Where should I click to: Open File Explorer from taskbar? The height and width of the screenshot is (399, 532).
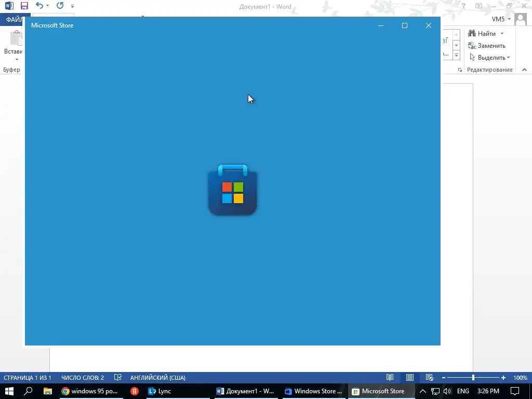47,391
